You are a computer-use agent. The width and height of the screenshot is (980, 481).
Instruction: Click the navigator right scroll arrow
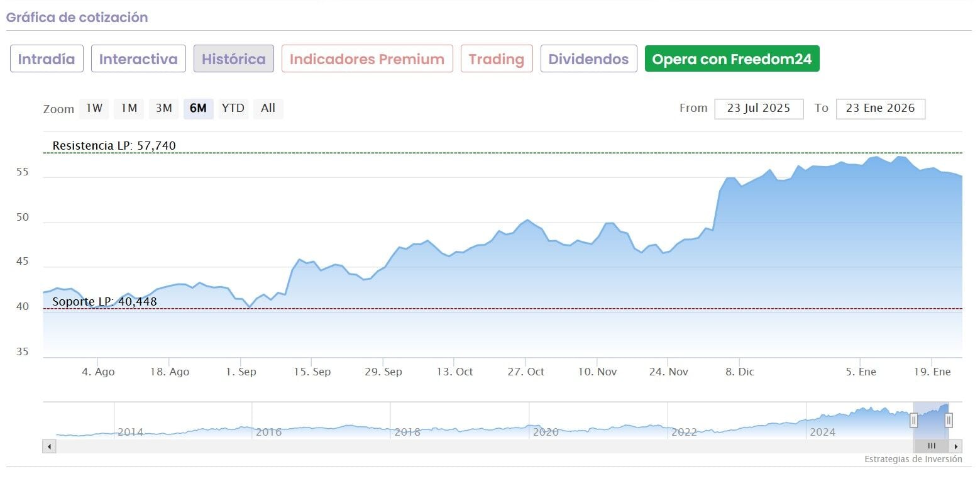(956, 446)
